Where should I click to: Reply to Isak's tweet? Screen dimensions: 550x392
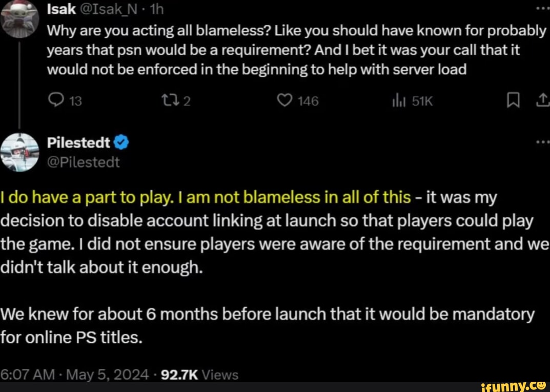pyautogui.click(x=53, y=101)
